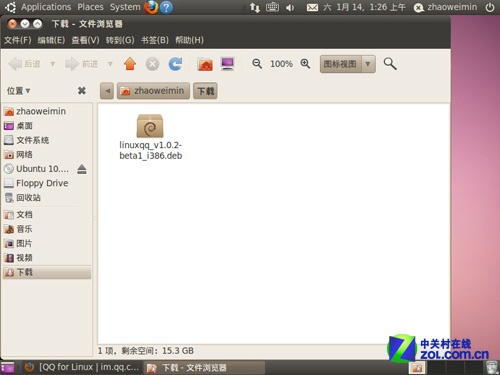Screen dimensions: 500x375
Task: Open file search with the magnifying glass icon
Action: (x=390, y=64)
